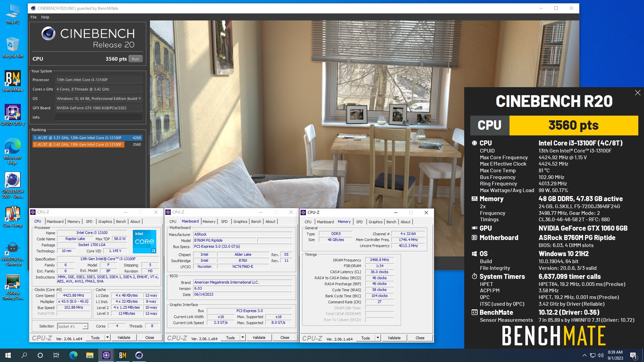Click Intel Core i3 logo badge
Screen dimensions: 644x362
145,241
